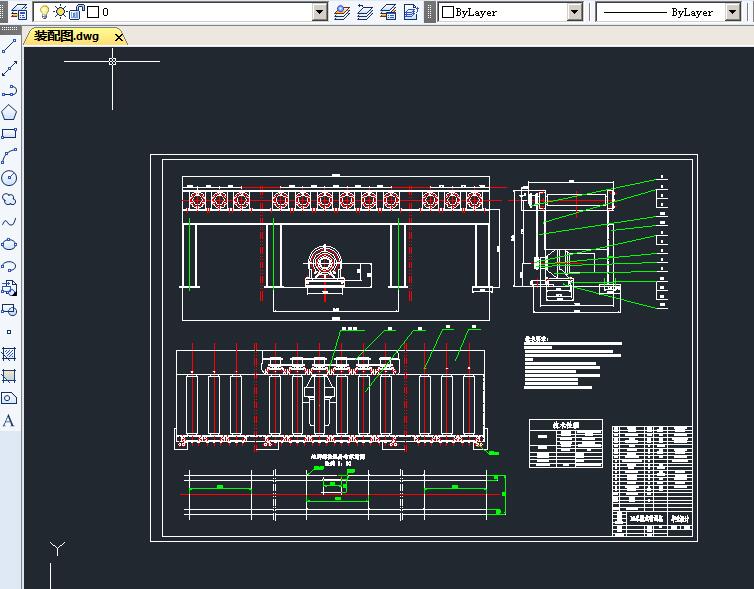Select the Gradient tool below Hatch
Screen dimensions: 754x589
(x=9, y=376)
